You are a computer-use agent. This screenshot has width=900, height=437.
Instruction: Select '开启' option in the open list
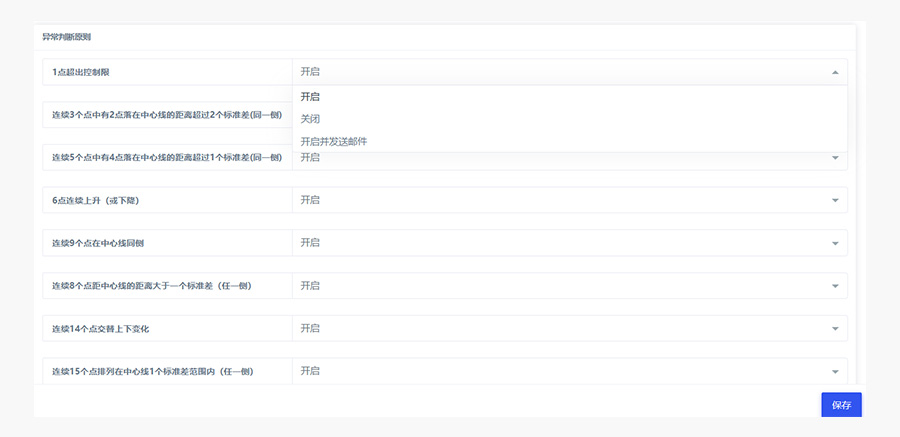(310, 97)
